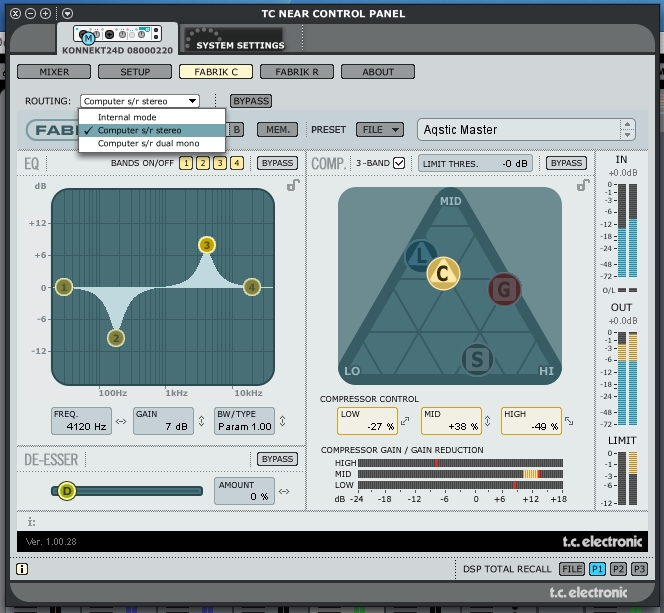Toggle the COMP BYPASS button
This screenshot has height=613, width=664.
pos(566,163)
